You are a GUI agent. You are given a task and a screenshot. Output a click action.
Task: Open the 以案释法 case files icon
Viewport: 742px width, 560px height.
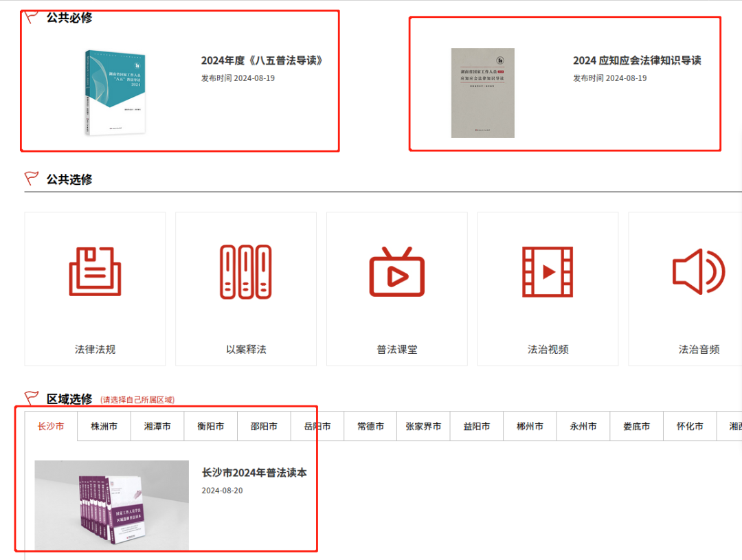pos(245,271)
